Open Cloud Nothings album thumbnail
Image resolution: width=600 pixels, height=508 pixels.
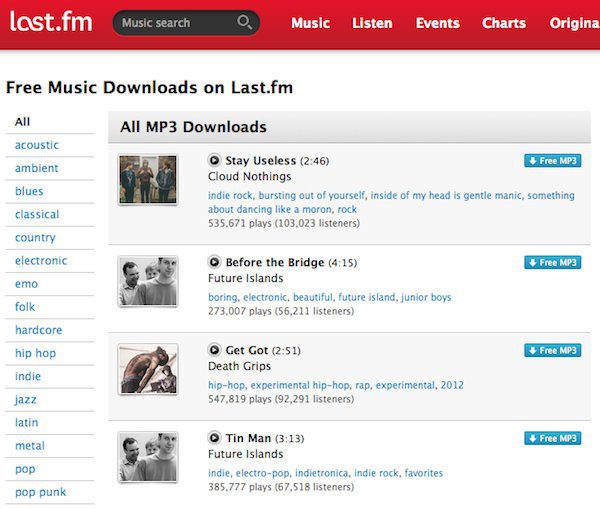(148, 180)
